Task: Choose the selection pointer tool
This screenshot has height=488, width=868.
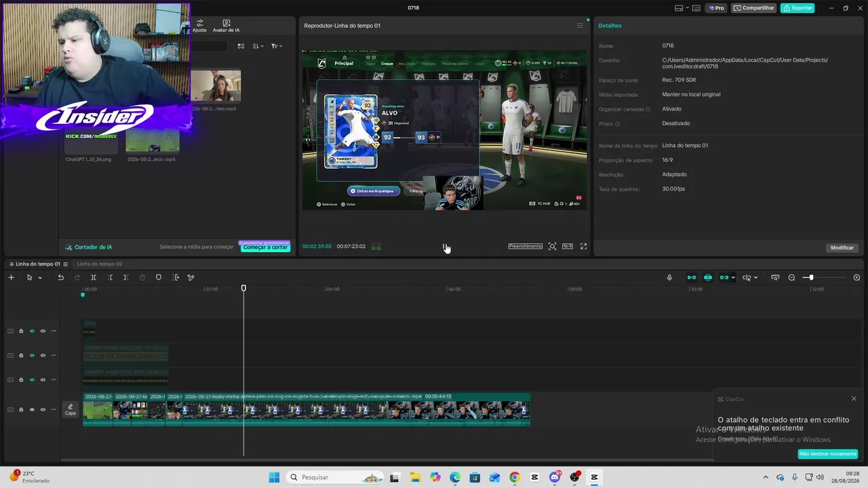Action: coord(29,277)
